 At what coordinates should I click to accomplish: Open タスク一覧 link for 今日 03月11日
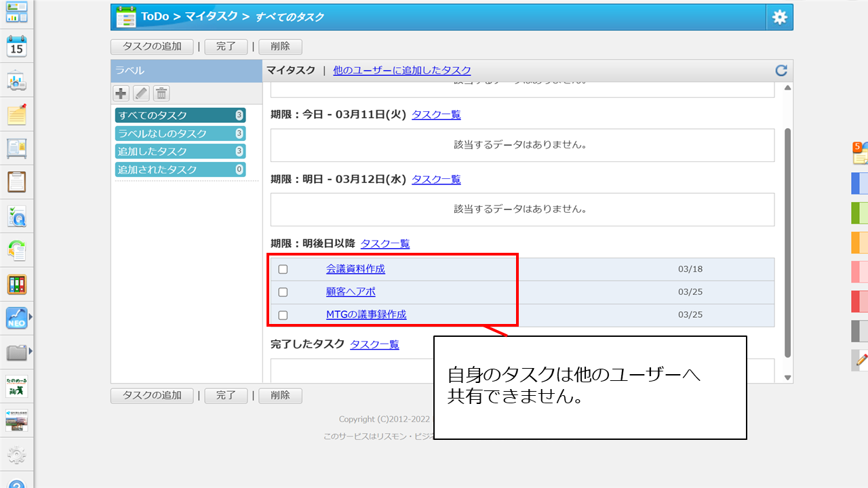click(x=436, y=115)
